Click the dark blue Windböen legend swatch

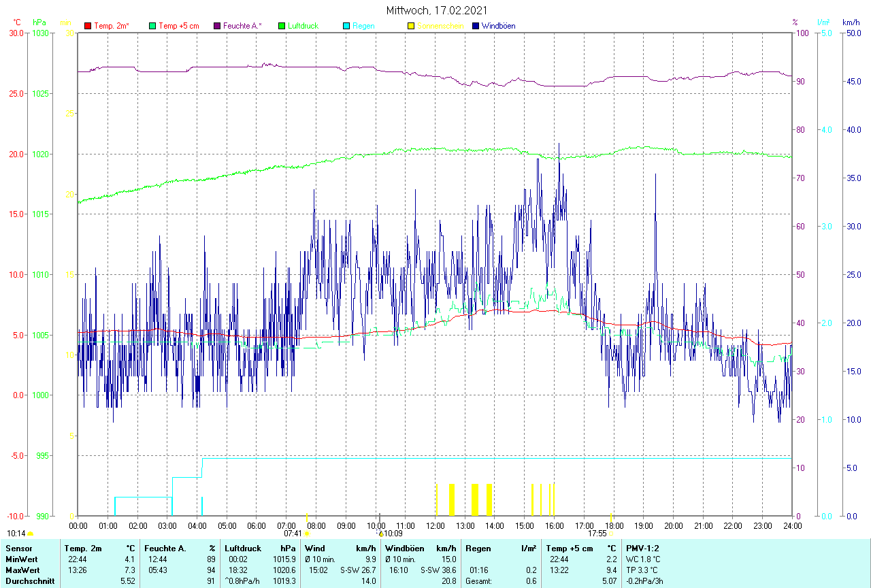pyautogui.click(x=476, y=26)
